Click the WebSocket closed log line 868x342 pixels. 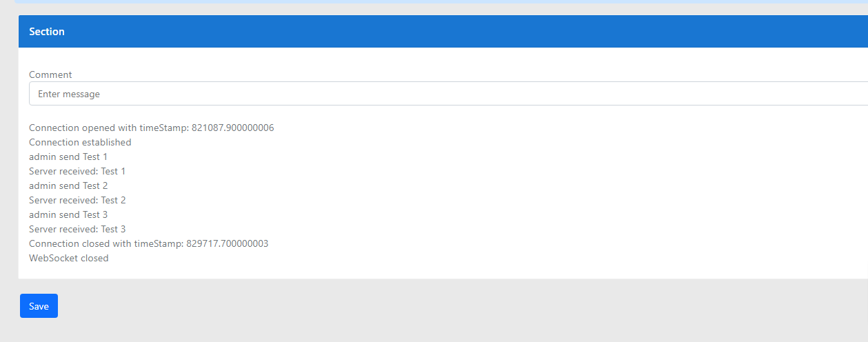[69, 259]
